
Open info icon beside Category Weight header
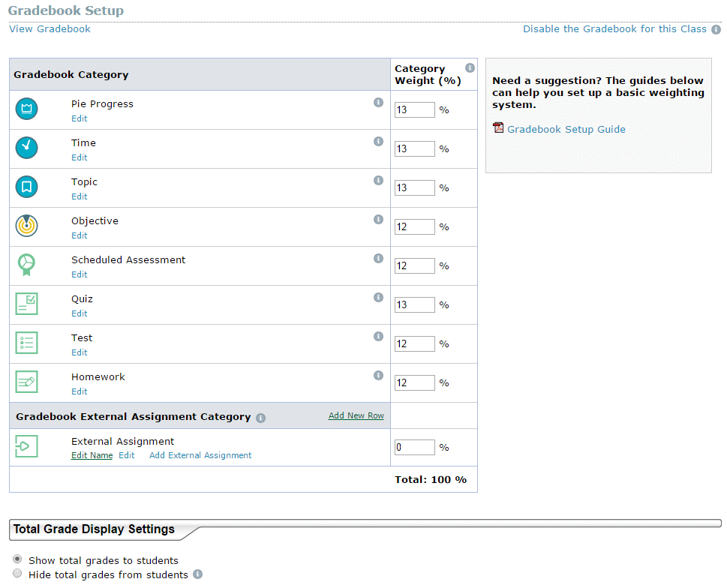coord(470,68)
